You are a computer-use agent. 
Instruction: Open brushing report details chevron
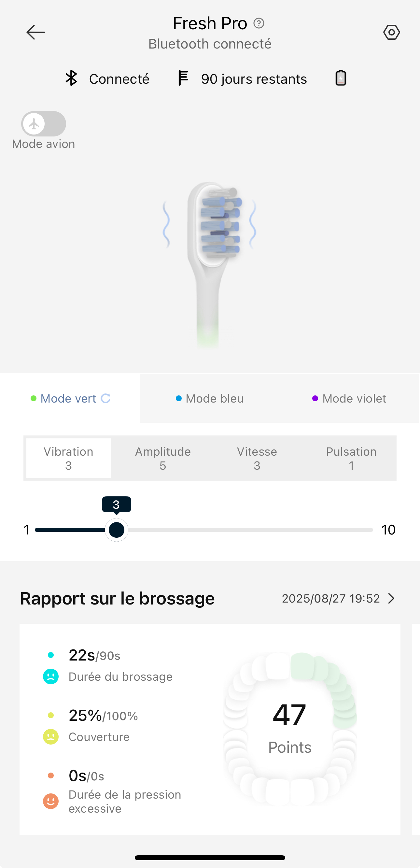pyautogui.click(x=391, y=598)
